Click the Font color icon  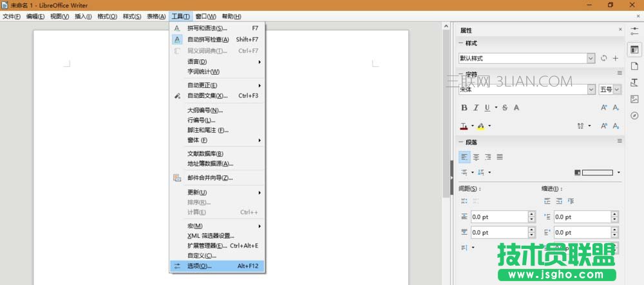(x=464, y=126)
